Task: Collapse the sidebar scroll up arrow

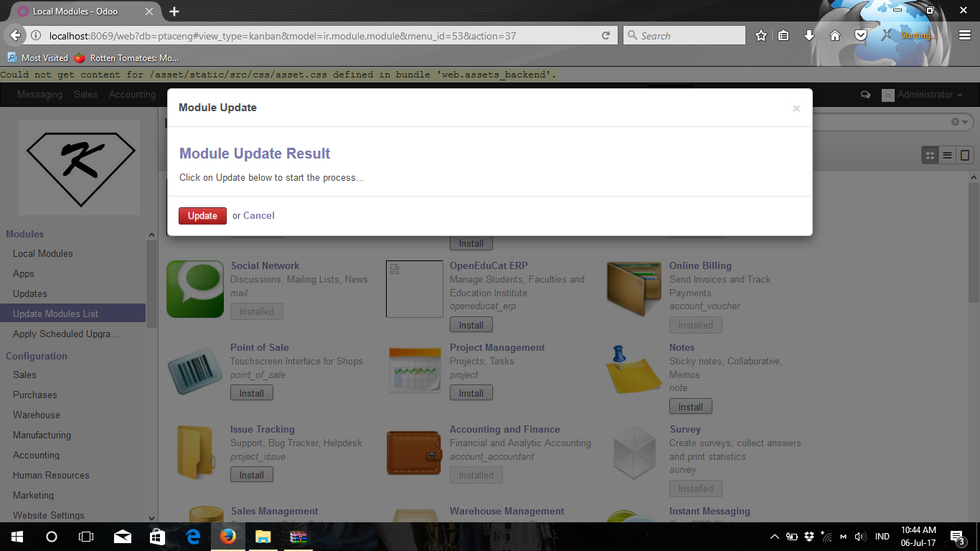Action: [151, 235]
